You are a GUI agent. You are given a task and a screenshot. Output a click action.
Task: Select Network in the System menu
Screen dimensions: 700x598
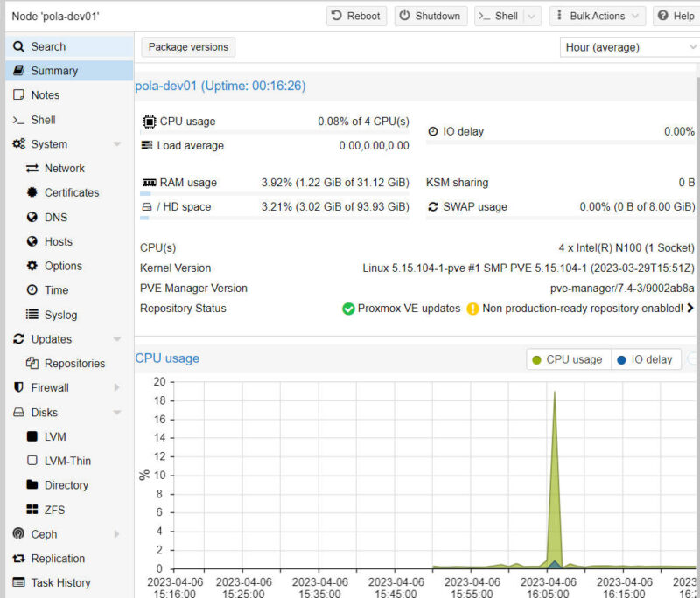70,168
